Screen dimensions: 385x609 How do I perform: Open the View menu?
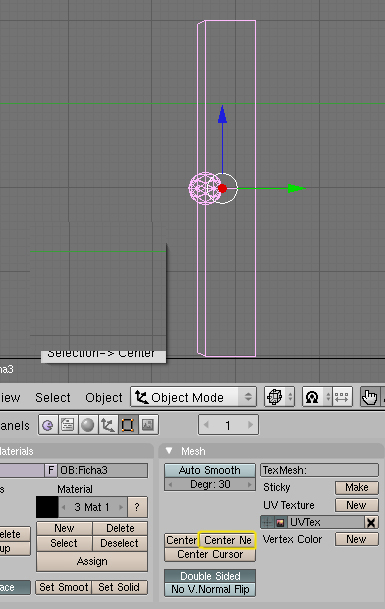click(x=10, y=397)
